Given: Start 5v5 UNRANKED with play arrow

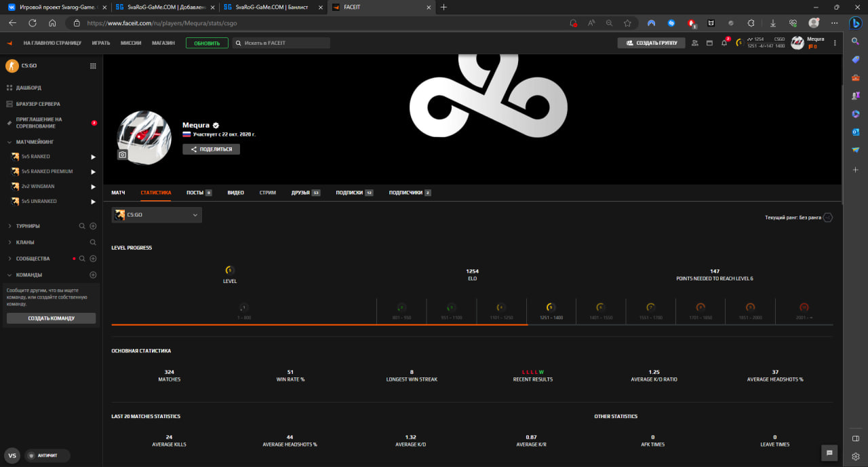Looking at the screenshot, I should click(x=94, y=202).
